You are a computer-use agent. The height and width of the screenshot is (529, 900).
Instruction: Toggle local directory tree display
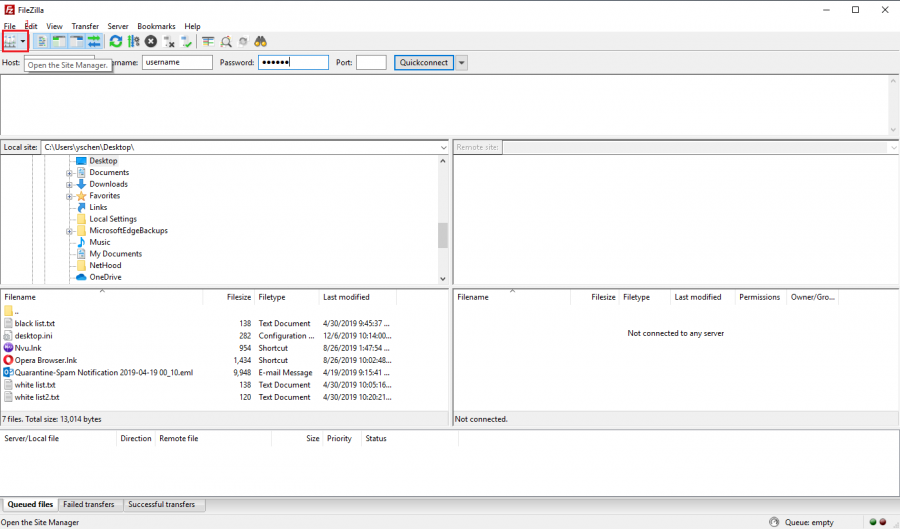coord(59,41)
